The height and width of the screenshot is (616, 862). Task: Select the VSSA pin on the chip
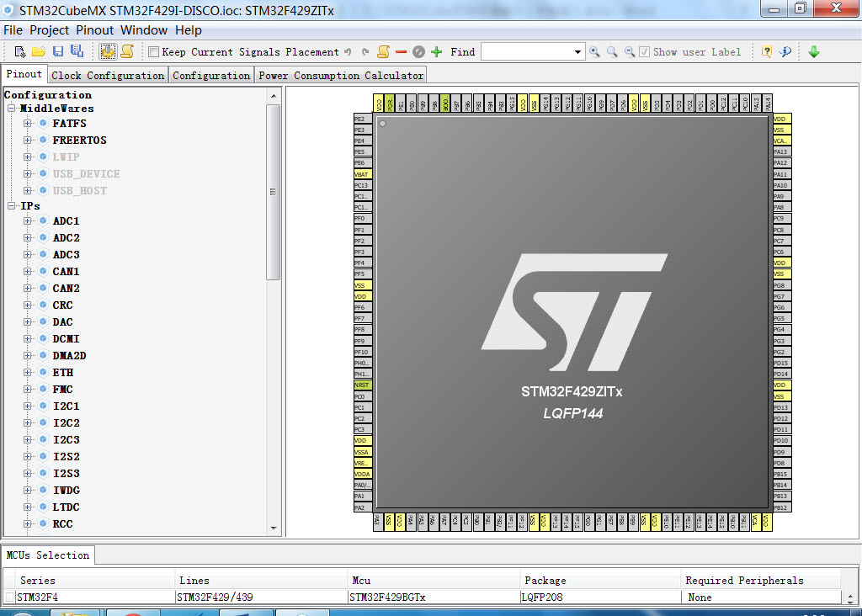tap(363, 452)
